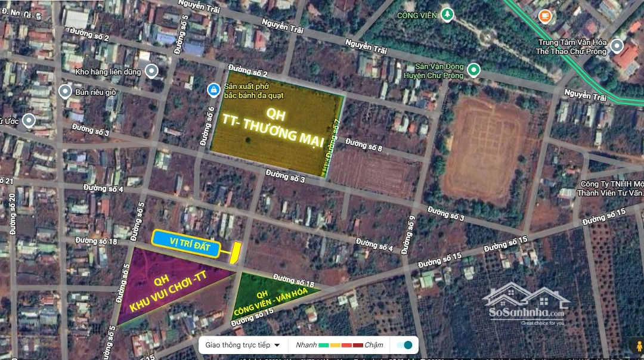Click the green CÔNG VIÊN park tree marker
This screenshot has height=360, width=644.
(447, 15)
